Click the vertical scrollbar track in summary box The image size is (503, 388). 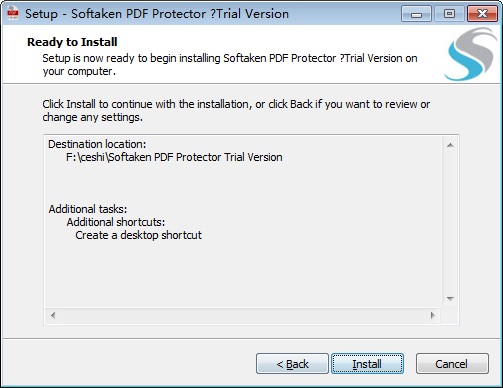(x=450, y=222)
